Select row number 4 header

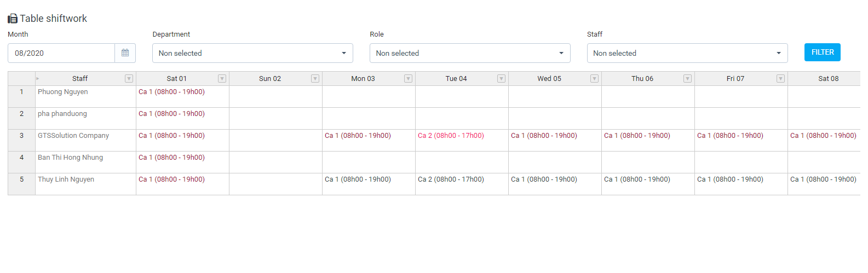pos(21,162)
